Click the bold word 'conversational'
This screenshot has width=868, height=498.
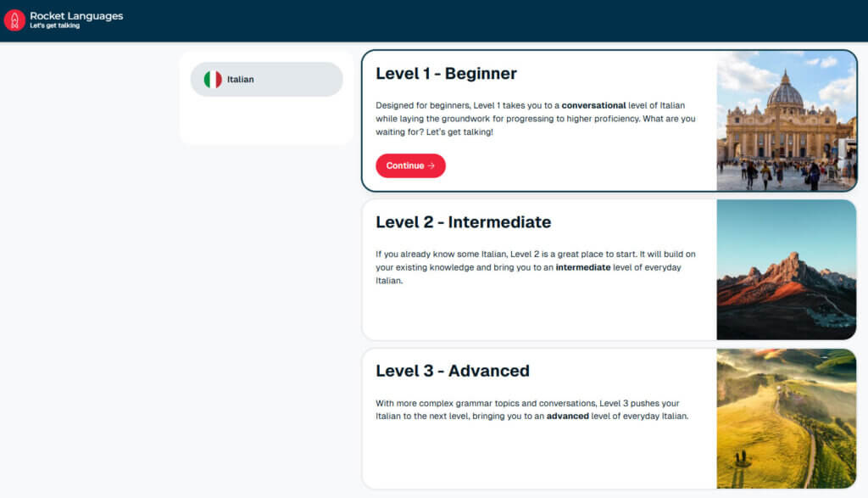593,105
